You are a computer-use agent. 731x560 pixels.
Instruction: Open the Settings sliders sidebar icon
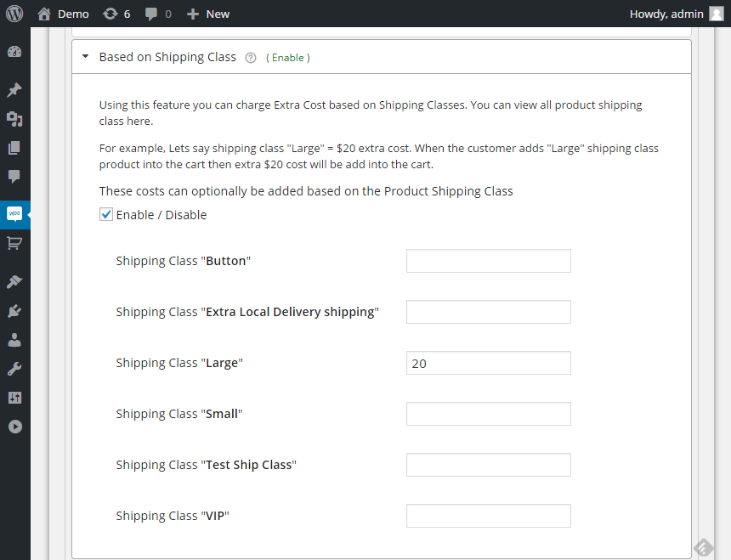click(14, 398)
